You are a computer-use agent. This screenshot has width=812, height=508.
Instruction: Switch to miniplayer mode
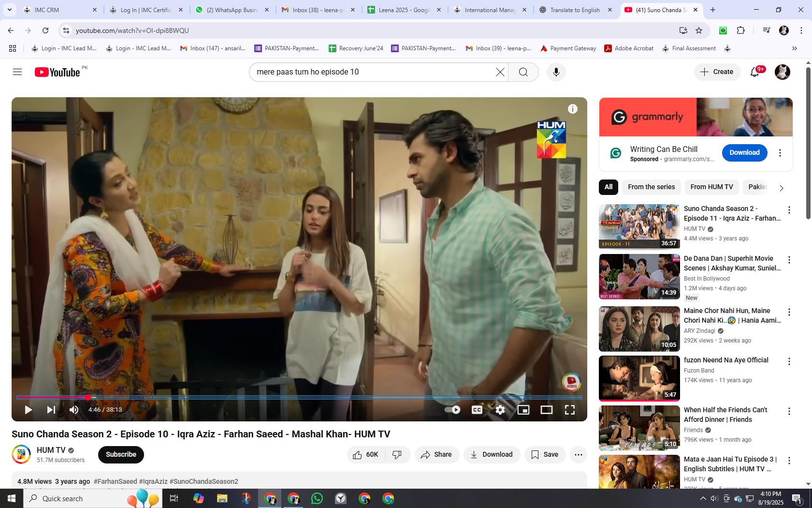[x=523, y=410]
